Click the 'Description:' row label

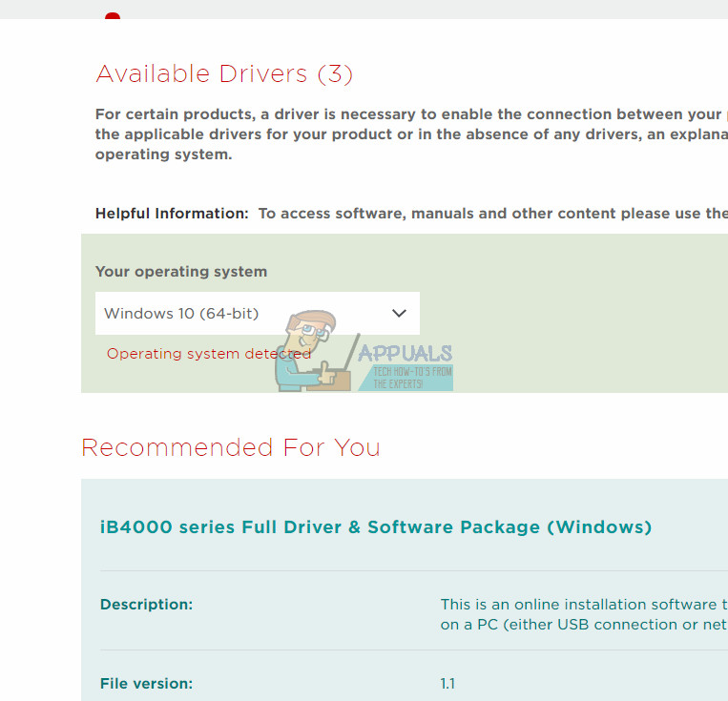tap(146, 605)
